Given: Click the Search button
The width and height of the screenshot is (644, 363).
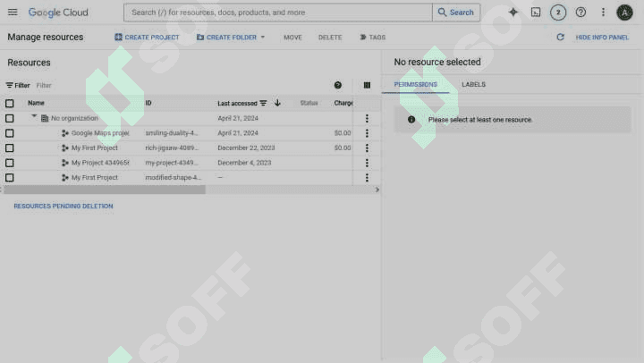Looking at the screenshot, I should click(456, 13).
